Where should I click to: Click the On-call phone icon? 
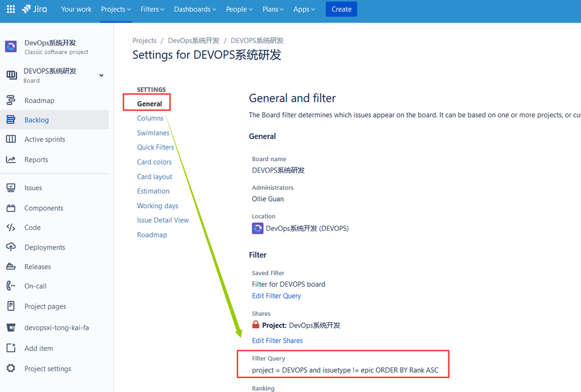coord(10,286)
